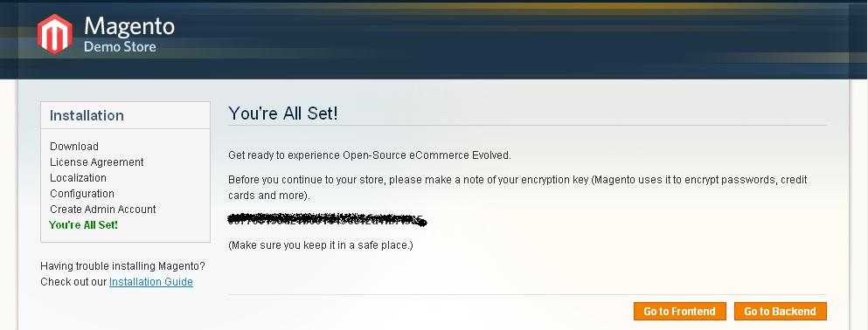
Task: Click the Magento wordmark in the header
Action: (129, 26)
